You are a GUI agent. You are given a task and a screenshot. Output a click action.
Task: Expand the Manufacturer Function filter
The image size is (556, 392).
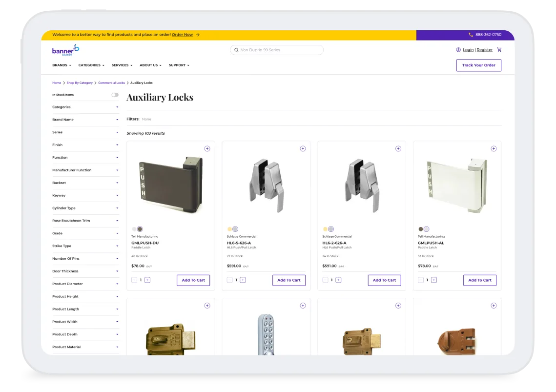[85, 170]
